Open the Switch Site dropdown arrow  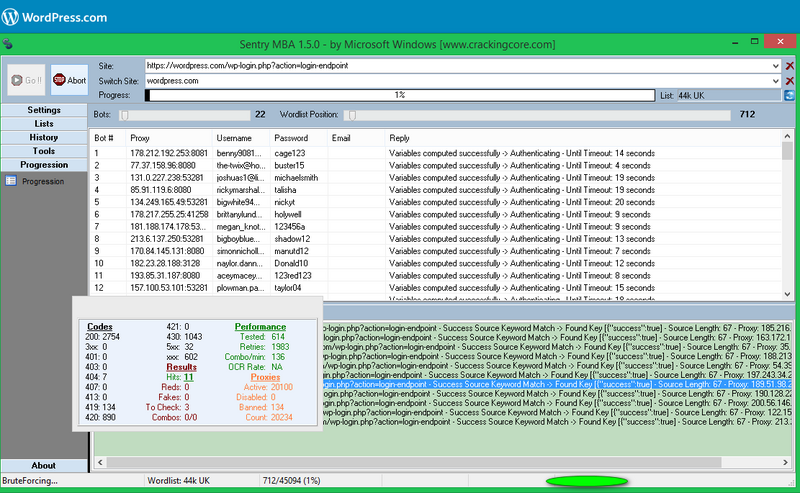pos(776,81)
